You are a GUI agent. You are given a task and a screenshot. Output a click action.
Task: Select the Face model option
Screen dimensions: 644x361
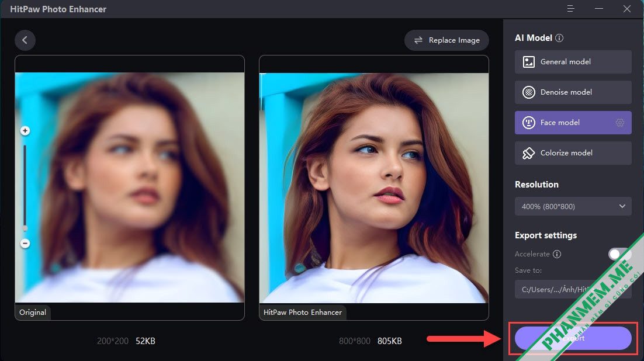573,123
